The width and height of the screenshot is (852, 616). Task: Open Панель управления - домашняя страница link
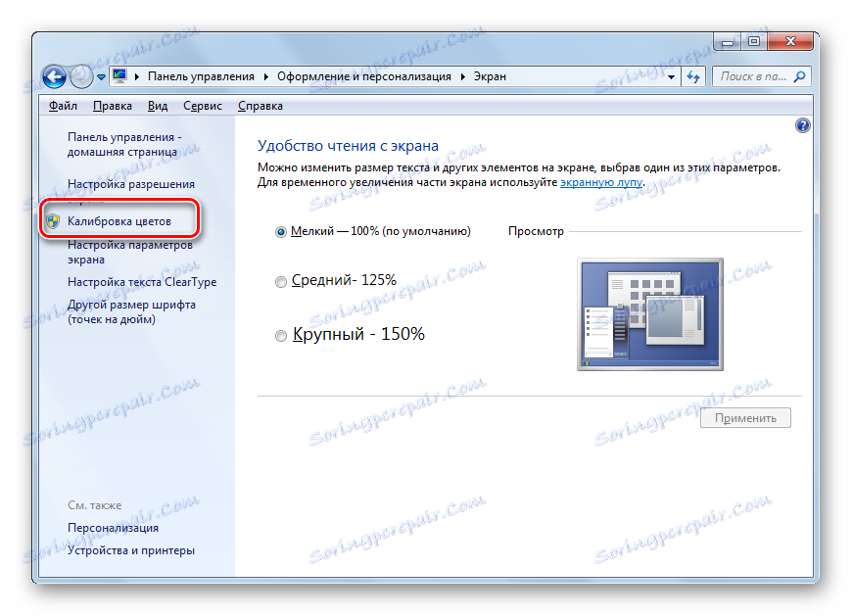[x=124, y=145]
